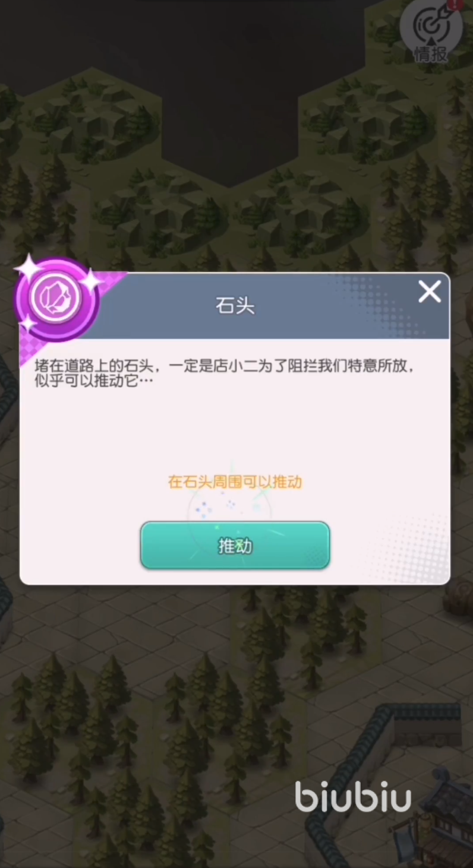Tap the red alert badge on 情报
Screen dimensions: 473x868
coord(456,4)
